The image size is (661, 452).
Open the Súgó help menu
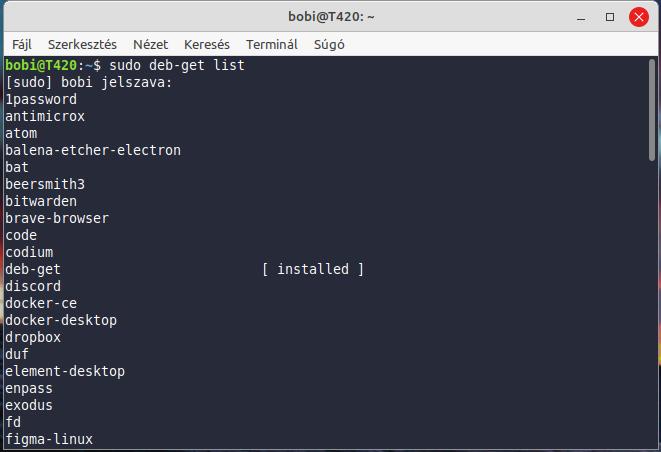click(329, 44)
